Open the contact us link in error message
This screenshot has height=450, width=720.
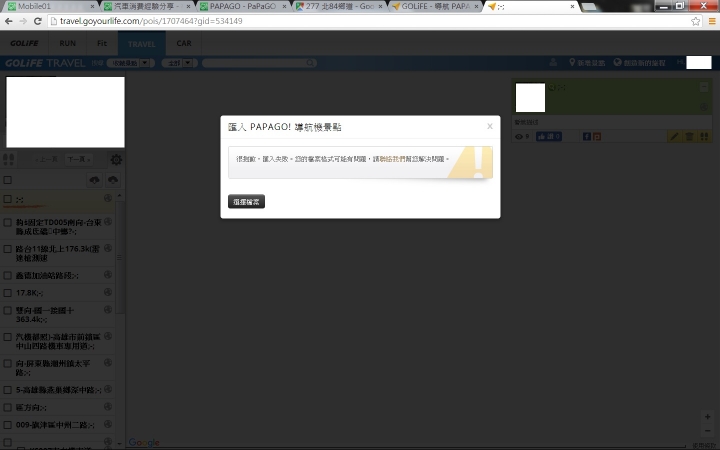coord(395,159)
